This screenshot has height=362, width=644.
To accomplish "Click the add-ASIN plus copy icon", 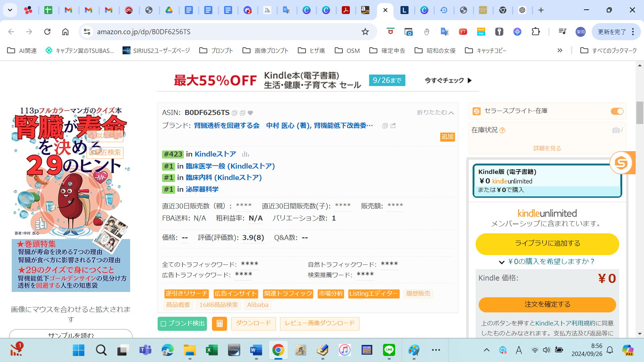I will [x=243, y=113].
